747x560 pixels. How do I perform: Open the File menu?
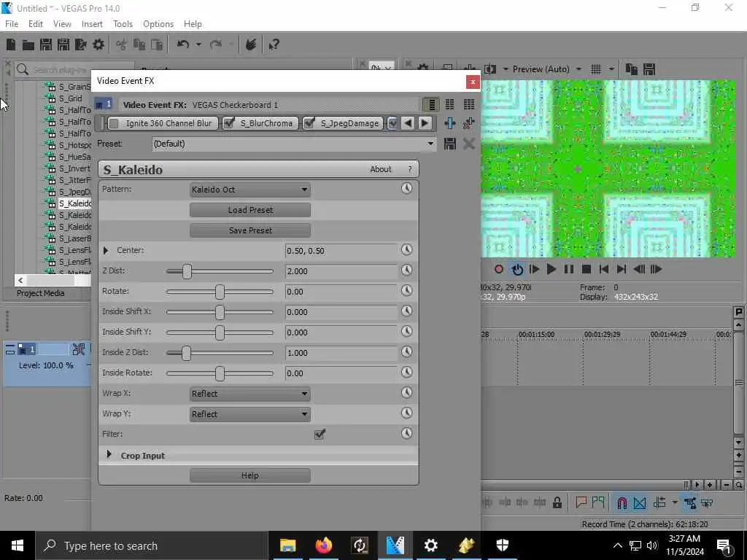12,24
